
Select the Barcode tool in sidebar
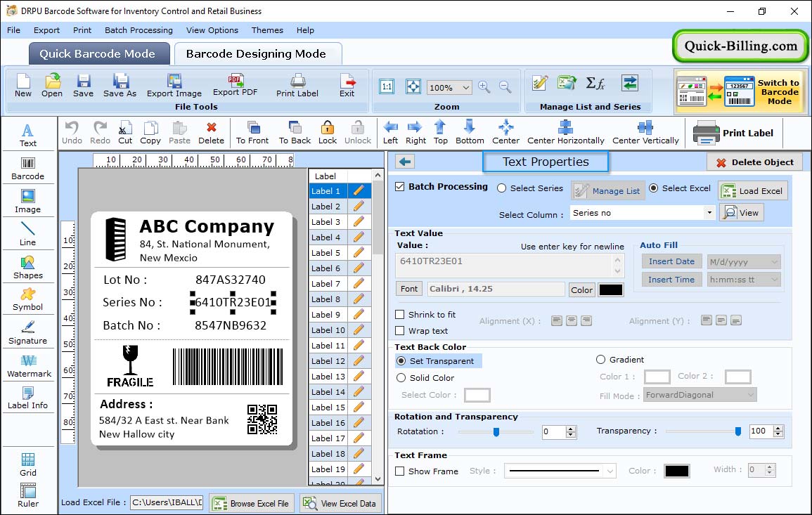(x=28, y=169)
